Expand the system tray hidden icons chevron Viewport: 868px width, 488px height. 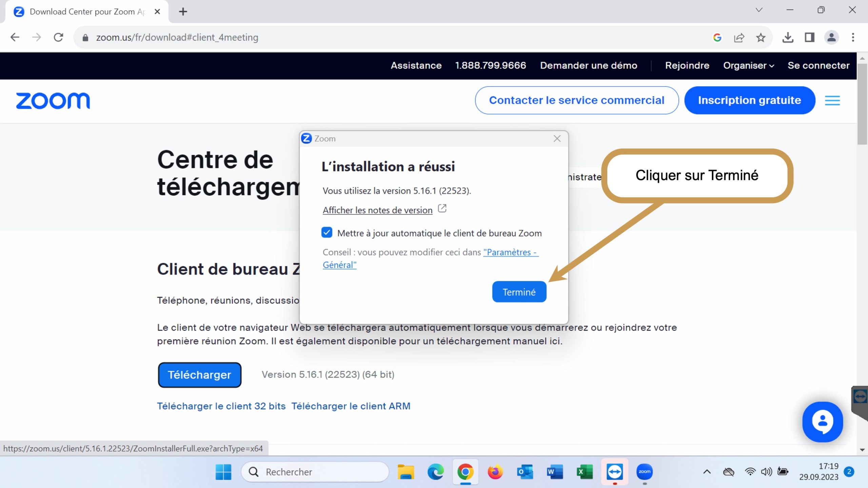click(707, 472)
